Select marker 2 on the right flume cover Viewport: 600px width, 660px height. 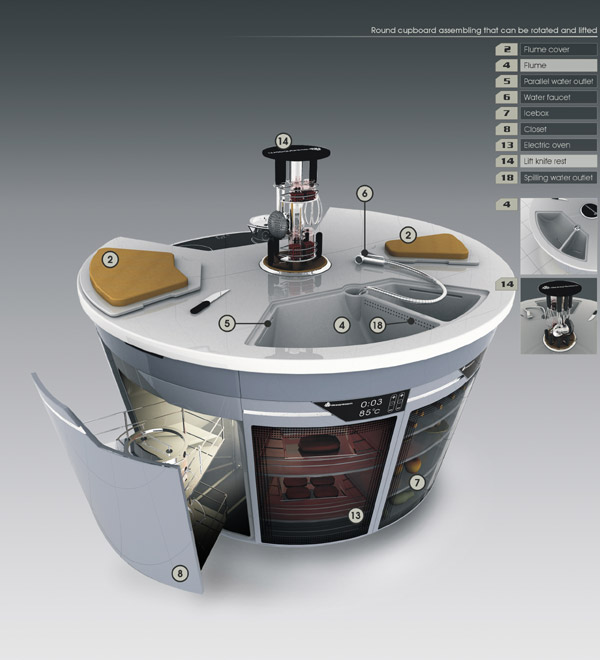click(x=407, y=234)
